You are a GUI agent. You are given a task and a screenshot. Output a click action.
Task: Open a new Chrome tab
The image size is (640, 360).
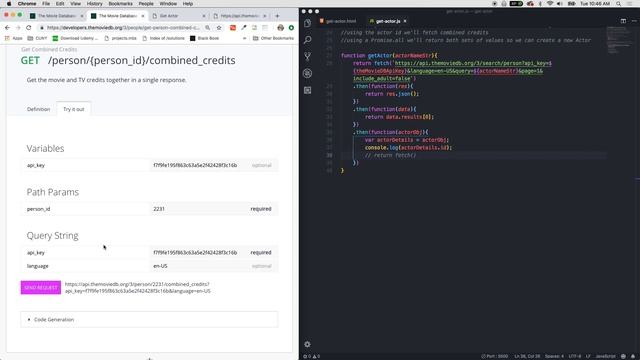click(277, 16)
